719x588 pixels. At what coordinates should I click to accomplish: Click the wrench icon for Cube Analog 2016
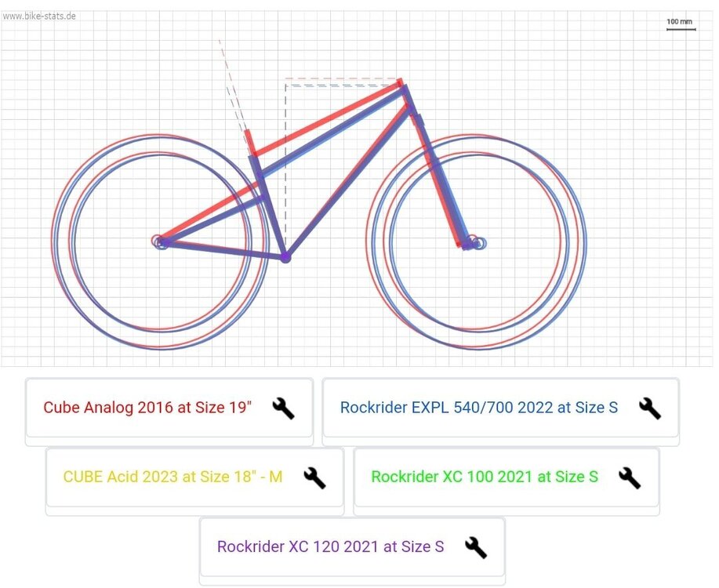point(283,408)
